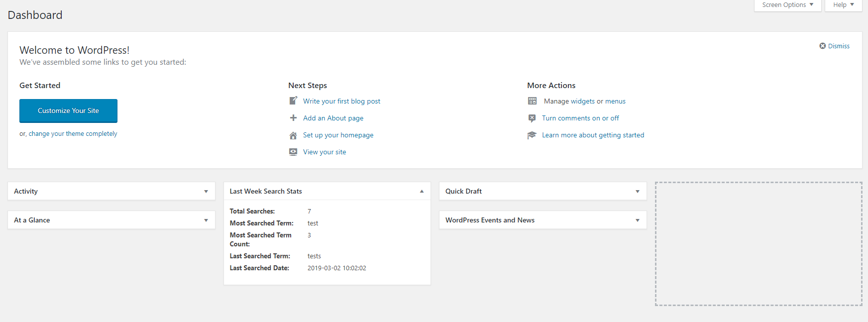Open the menus link under More Actions
The width and height of the screenshot is (868, 322).
click(x=615, y=101)
